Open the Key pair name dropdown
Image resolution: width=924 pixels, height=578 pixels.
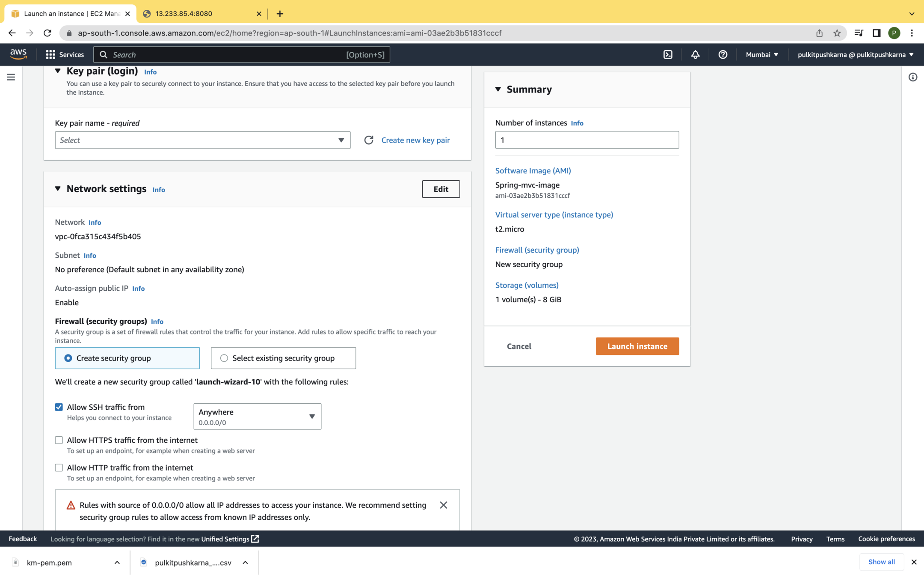(x=202, y=140)
